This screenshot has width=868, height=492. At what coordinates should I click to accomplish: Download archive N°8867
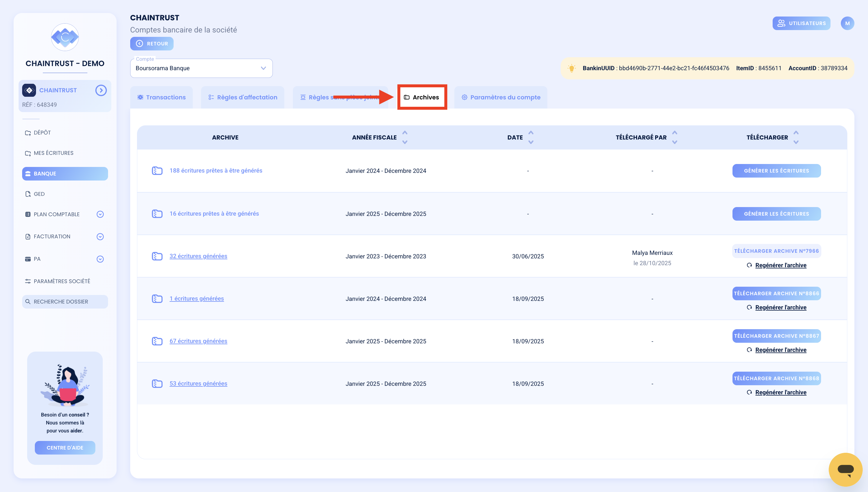776,336
